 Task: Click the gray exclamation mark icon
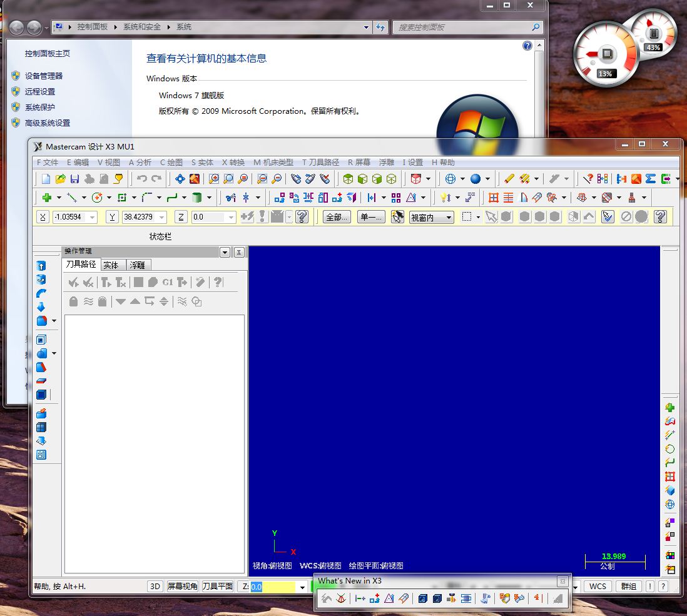(x=262, y=216)
